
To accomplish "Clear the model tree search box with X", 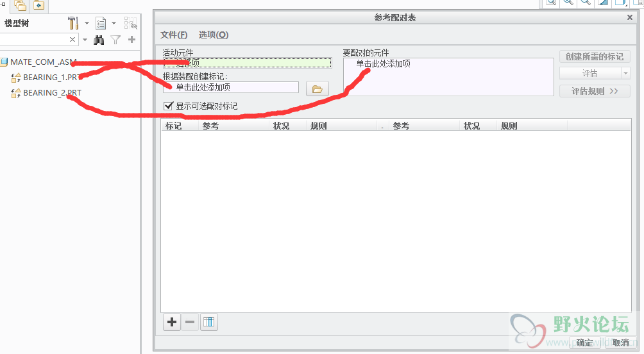I will coord(72,39).
